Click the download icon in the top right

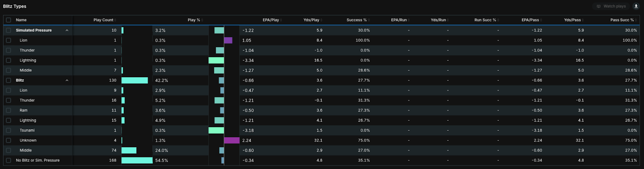[636, 6]
